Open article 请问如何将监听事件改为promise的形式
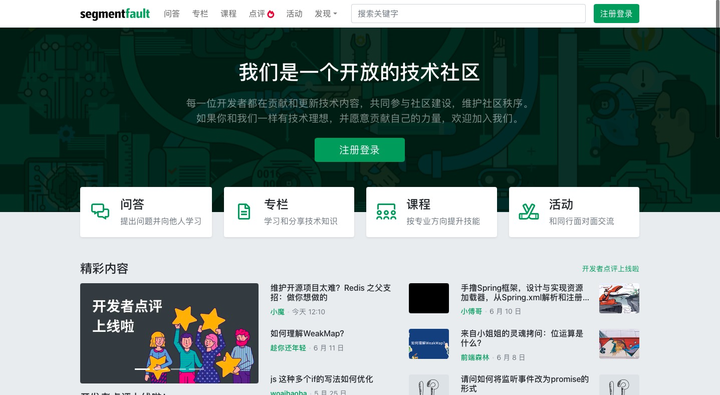The width and height of the screenshot is (720, 395). point(525,384)
